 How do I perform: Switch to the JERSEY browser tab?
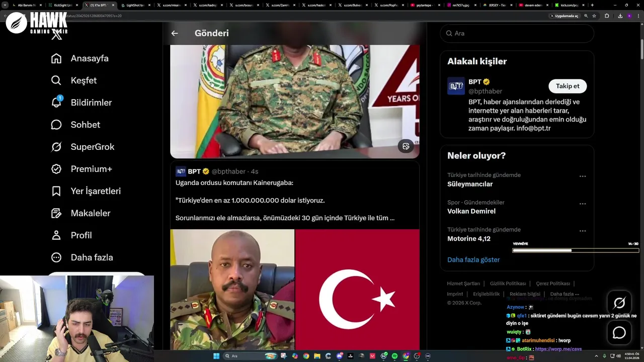tap(498, 5)
